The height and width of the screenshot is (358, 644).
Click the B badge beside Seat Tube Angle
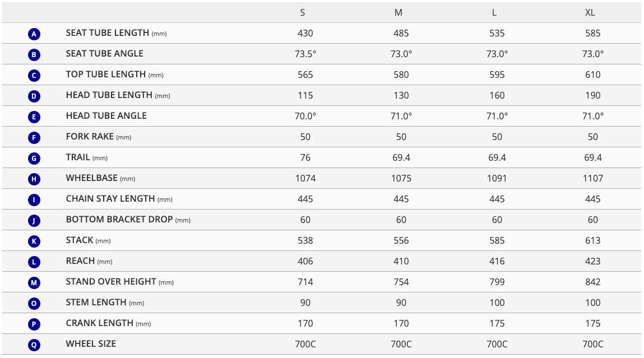pyautogui.click(x=34, y=54)
